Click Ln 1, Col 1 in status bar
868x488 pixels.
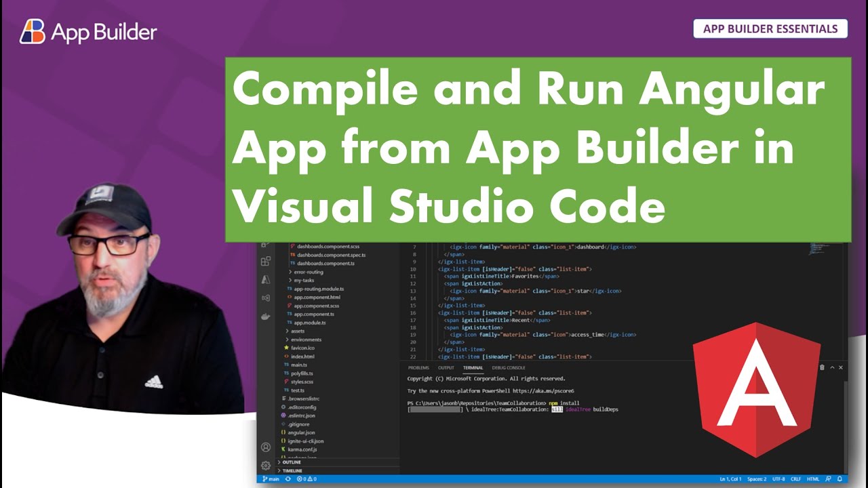click(731, 479)
